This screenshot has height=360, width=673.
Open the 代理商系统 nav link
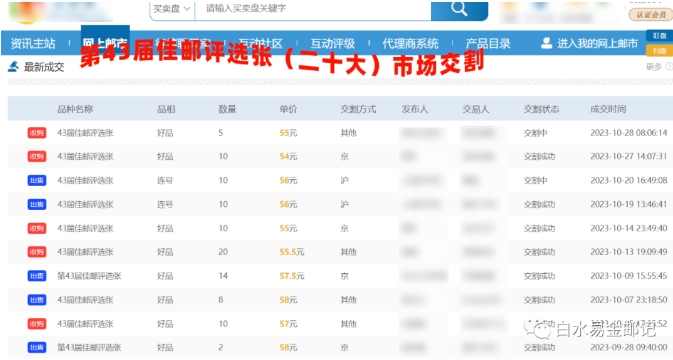click(x=410, y=43)
